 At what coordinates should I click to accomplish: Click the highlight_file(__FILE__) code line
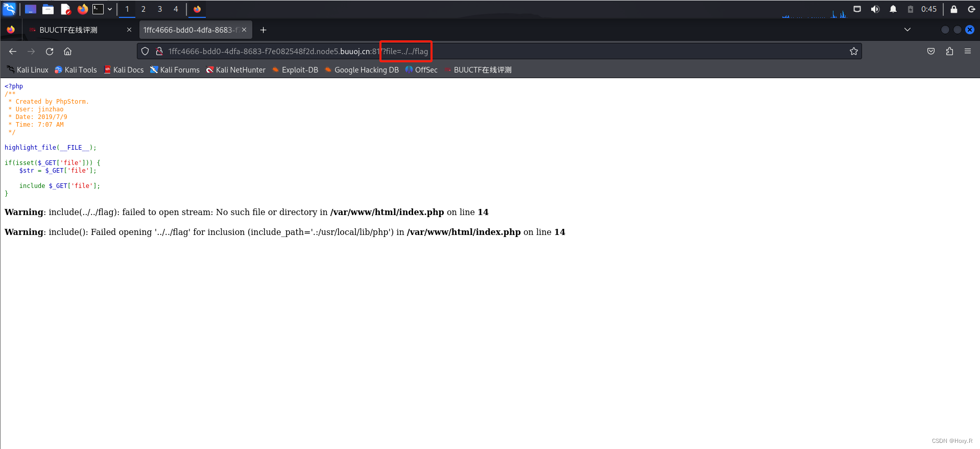click(x=51, y=148)
